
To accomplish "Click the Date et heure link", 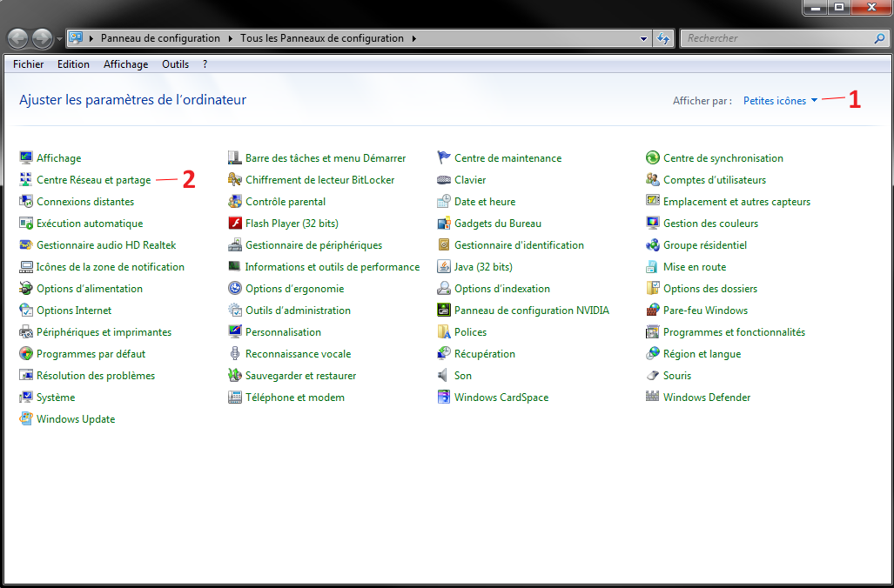I will point(485,202).
